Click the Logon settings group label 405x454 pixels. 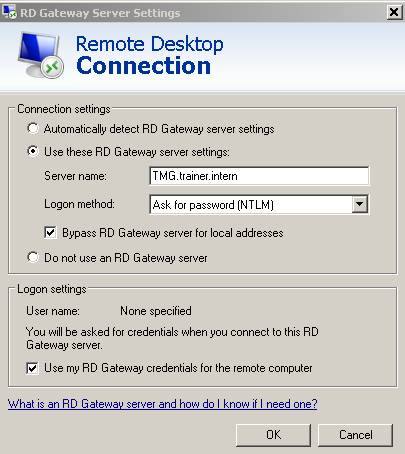coord(52,289)
